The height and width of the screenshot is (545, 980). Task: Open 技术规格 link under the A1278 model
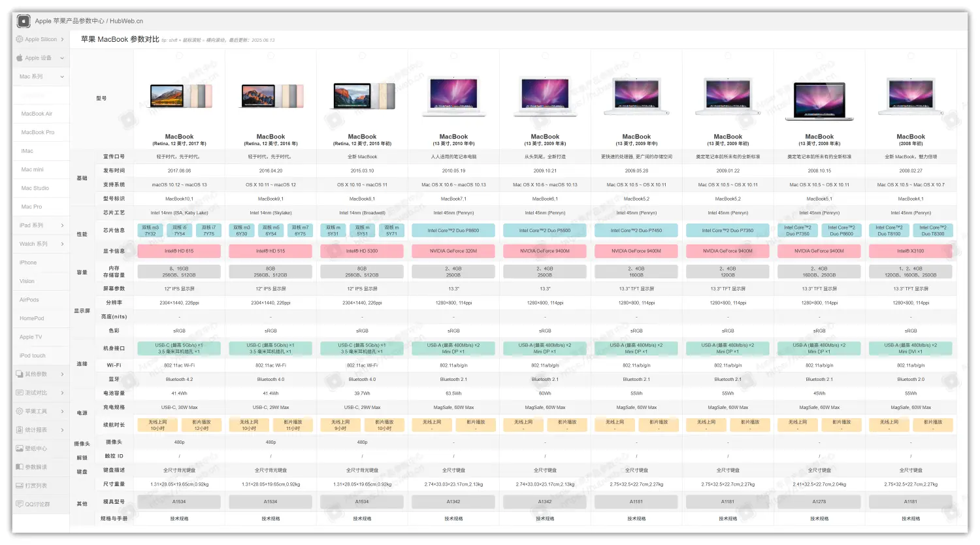coord(819,519)
